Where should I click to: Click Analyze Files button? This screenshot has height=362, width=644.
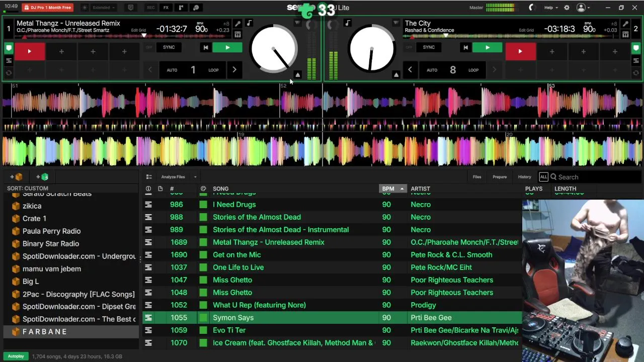click(173, 177)
